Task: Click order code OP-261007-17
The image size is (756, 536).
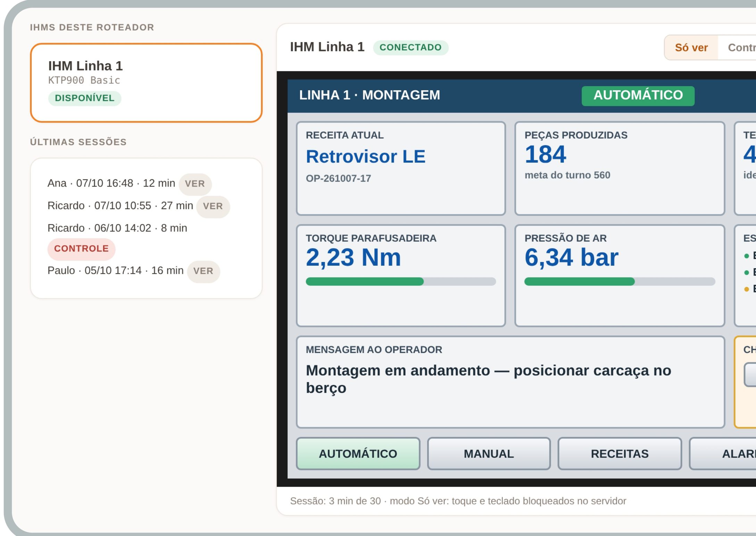Action: click(x=338, y=179)
